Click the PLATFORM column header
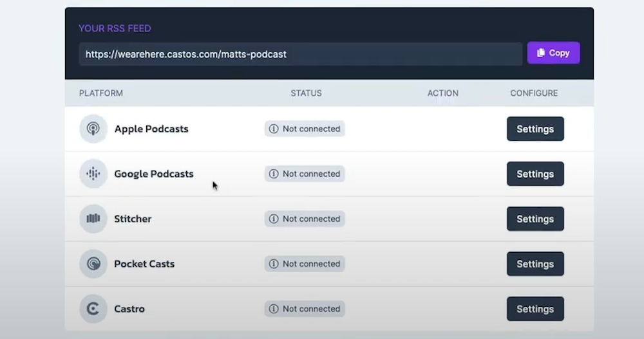 click(101, 93)
